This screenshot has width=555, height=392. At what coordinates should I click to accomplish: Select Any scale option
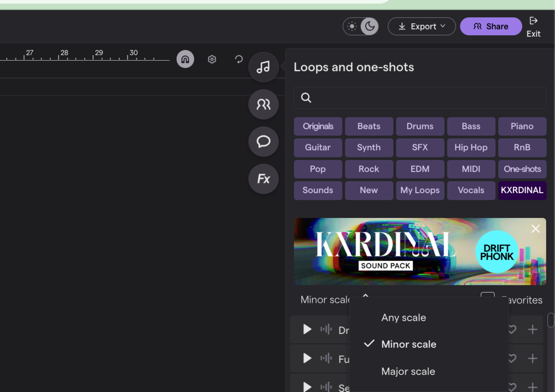[404, 318]
